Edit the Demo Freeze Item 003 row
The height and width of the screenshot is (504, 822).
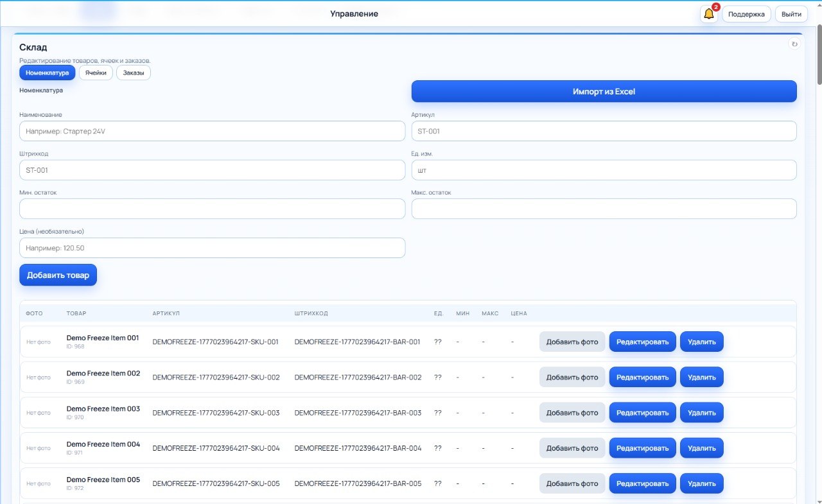[x=642, y=412]
